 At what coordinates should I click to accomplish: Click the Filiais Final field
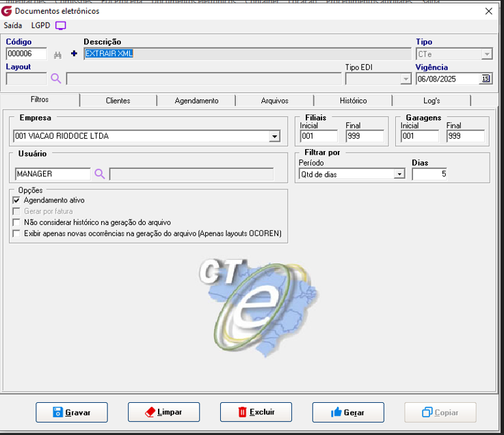point(364,136)
